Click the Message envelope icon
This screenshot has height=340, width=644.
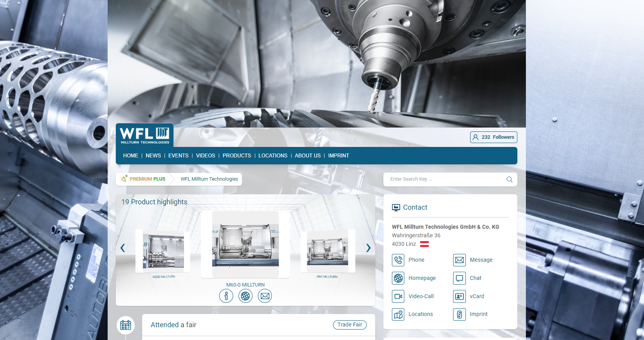[459, 260]
